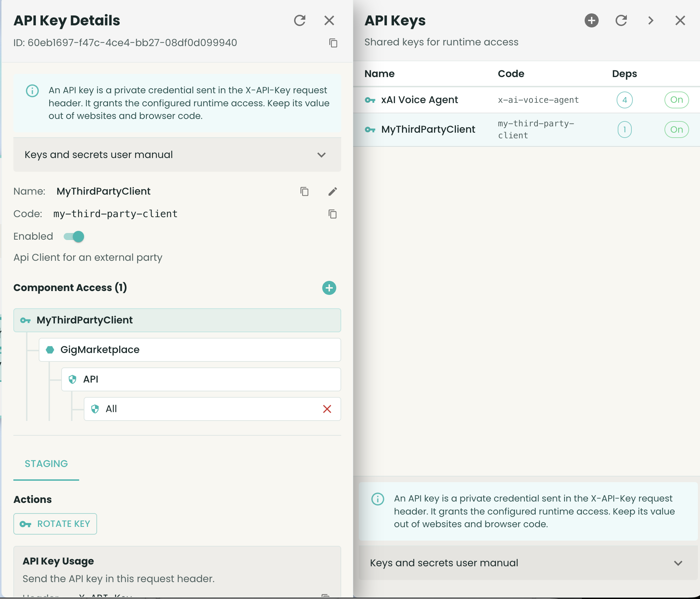Expand user manual in API Key Details
700x599 pixels.
[177, 155]
